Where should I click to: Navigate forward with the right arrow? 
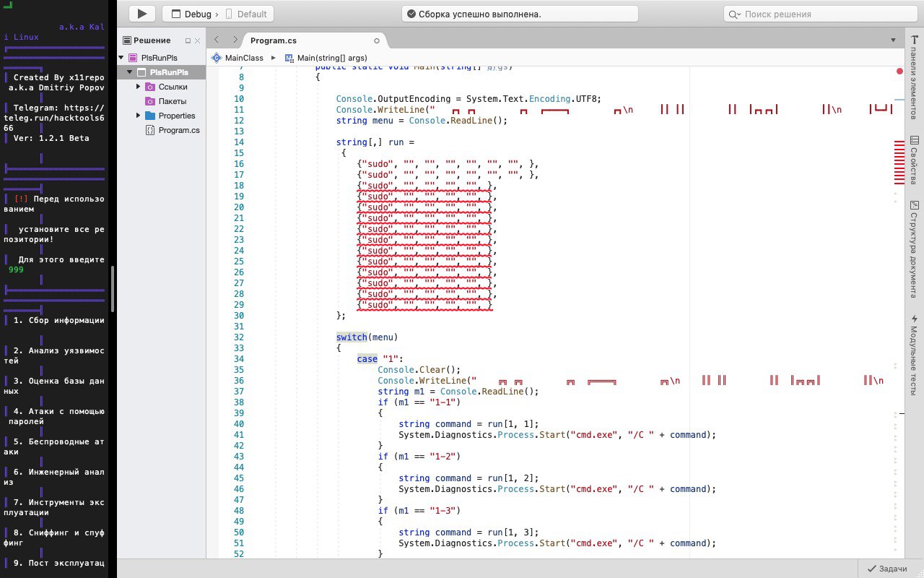[235, 40]
